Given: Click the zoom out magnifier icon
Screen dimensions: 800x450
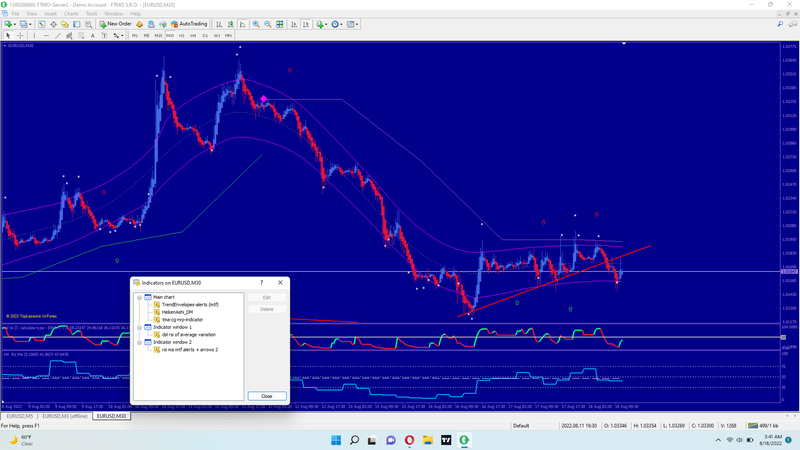Looking at the screenshot, I should pos(266,23).
